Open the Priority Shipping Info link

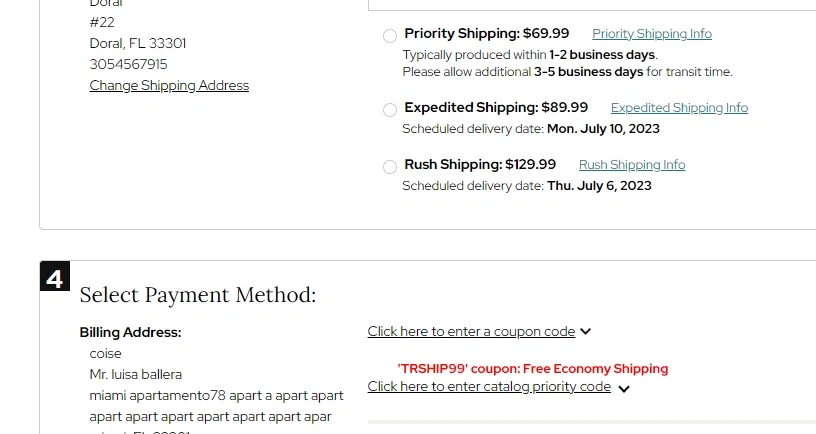652,34
